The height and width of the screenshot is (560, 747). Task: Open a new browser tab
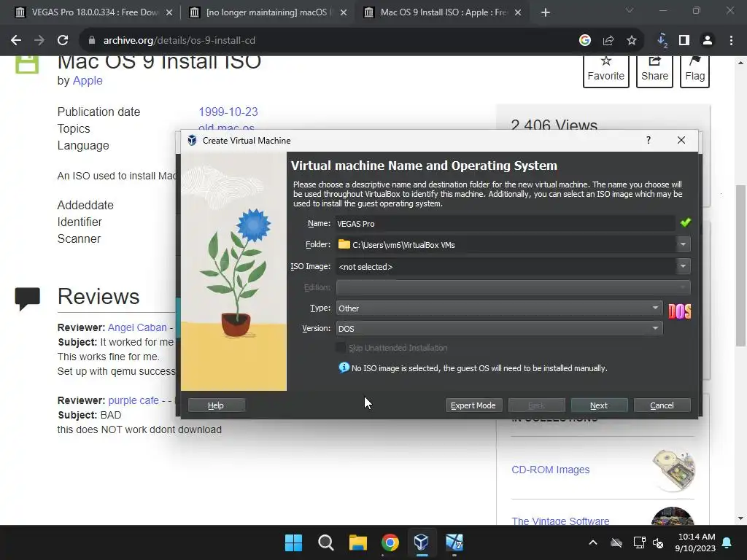tap(546, 12)
